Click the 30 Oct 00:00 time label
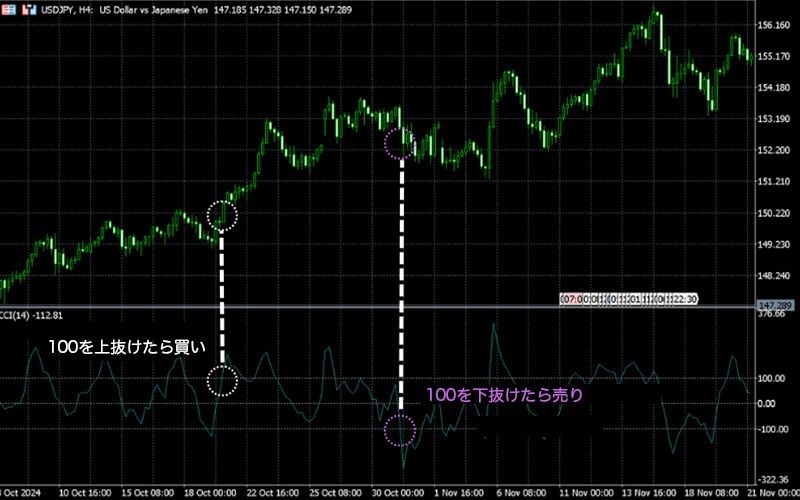The height and width of the screenshot is (500, 800). point(398,493)
